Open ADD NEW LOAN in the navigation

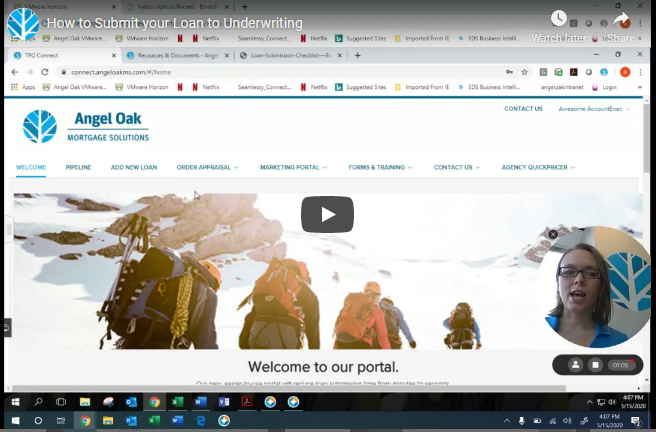click(134, 167)
